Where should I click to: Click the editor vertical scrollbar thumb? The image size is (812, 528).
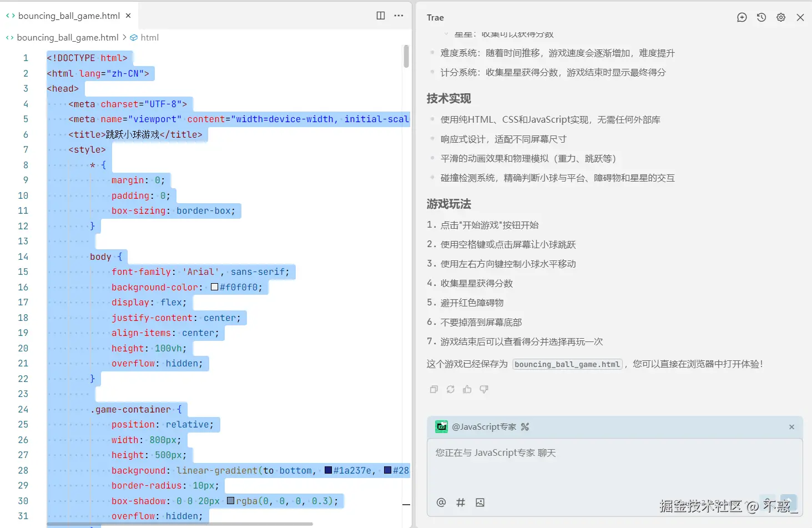[406, 57]
